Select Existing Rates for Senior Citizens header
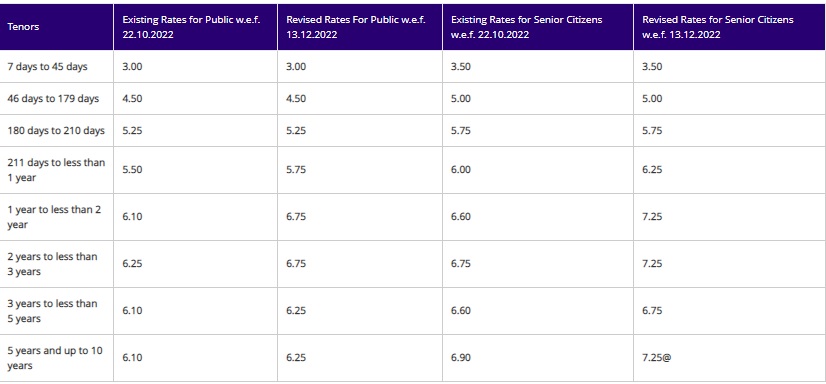 click(527, 27)
